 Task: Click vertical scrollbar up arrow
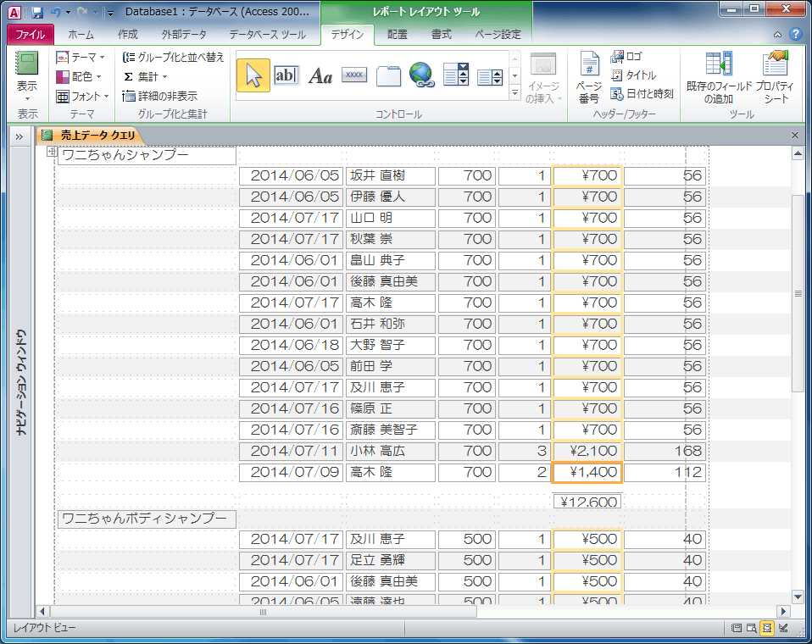[798, 153]
